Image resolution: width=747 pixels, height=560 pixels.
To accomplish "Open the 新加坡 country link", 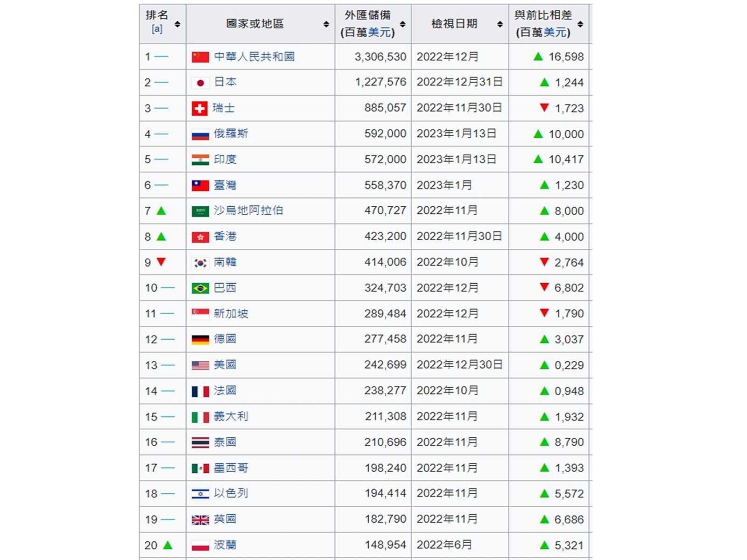I will pyautogui.click(x=231, y=314).
